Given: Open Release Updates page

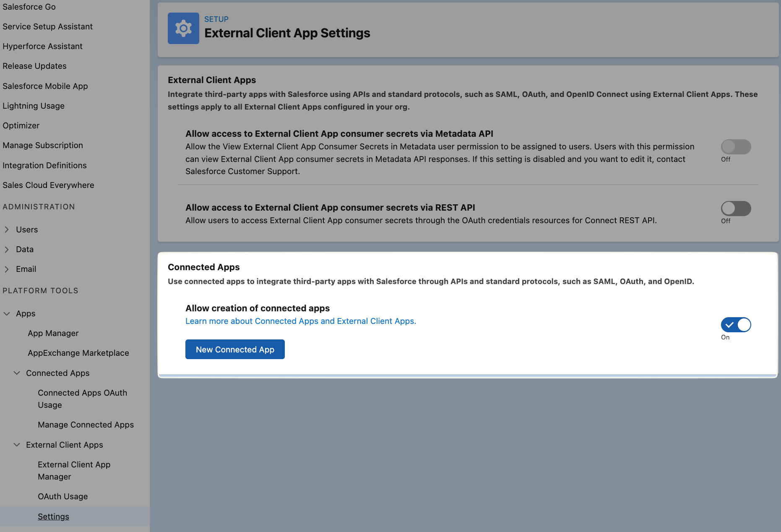Looking at the screenshot, I should click(x=34, y=66).
